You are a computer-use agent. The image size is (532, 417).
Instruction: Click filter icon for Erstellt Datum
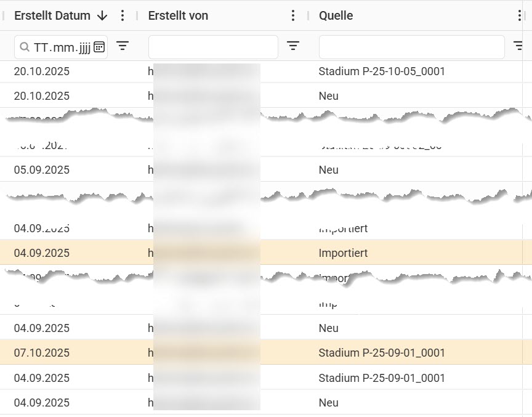[123, 46]
